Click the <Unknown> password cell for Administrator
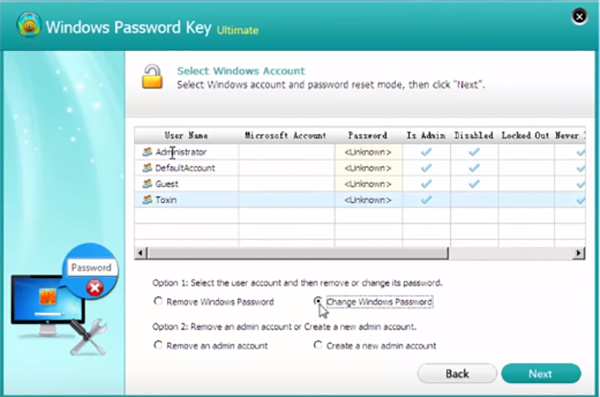 point(368,152)
